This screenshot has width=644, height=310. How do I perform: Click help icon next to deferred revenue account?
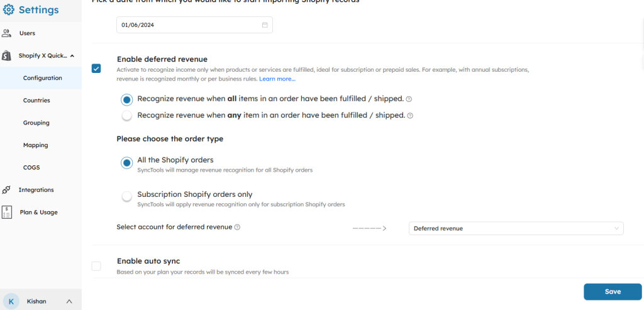(x=237, y=228)
